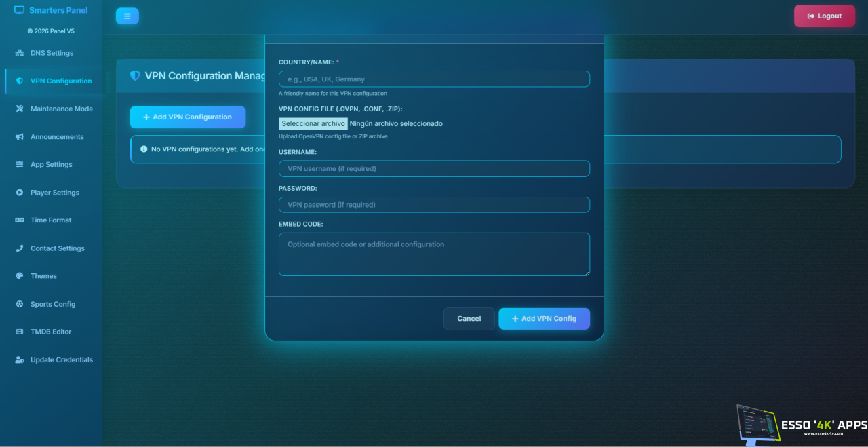
Task: Click the TMDB Editor film icon
Action: pos(20,332)
